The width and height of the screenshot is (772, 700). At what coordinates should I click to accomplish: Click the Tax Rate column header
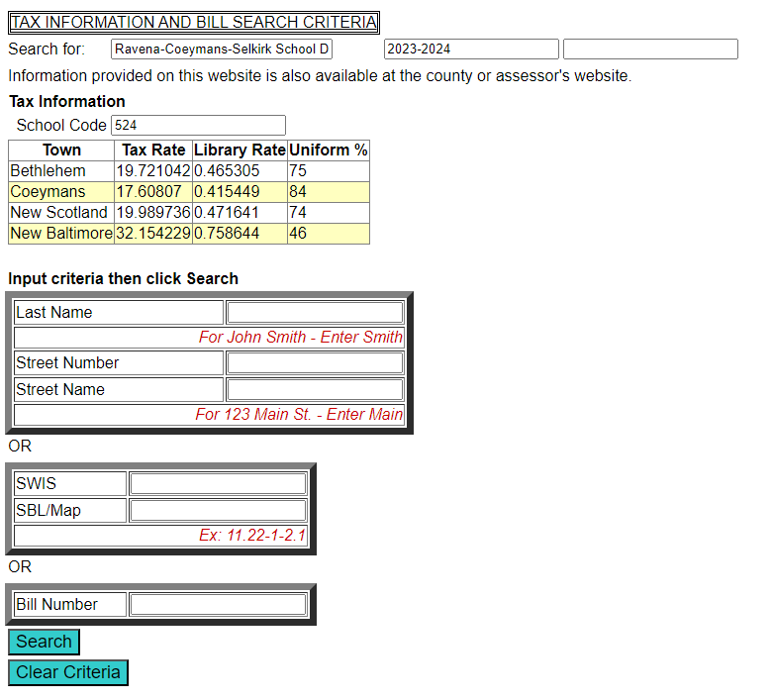tap(153, 150)
